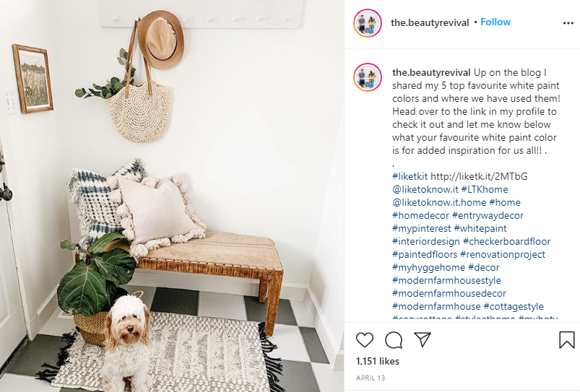Open the header profile picture of the.beautyrevival

pyautogui.click(x=368, y=23)
